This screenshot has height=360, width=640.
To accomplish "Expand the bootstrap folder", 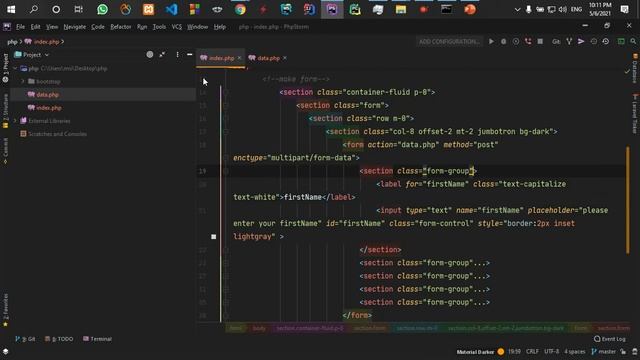I will click(23, 82).
